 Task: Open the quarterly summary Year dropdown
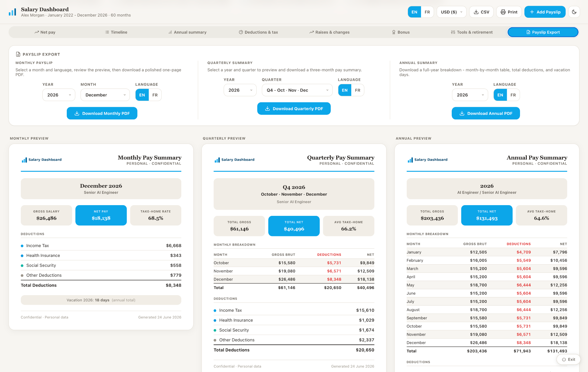point(240,90)
